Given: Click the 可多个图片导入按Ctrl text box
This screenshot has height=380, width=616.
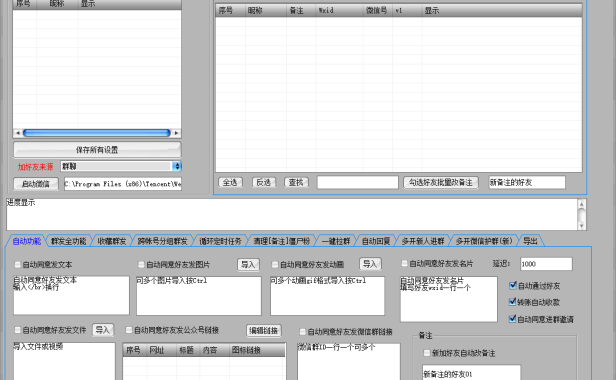Looking at the screenshot, I should pos(199,296).
